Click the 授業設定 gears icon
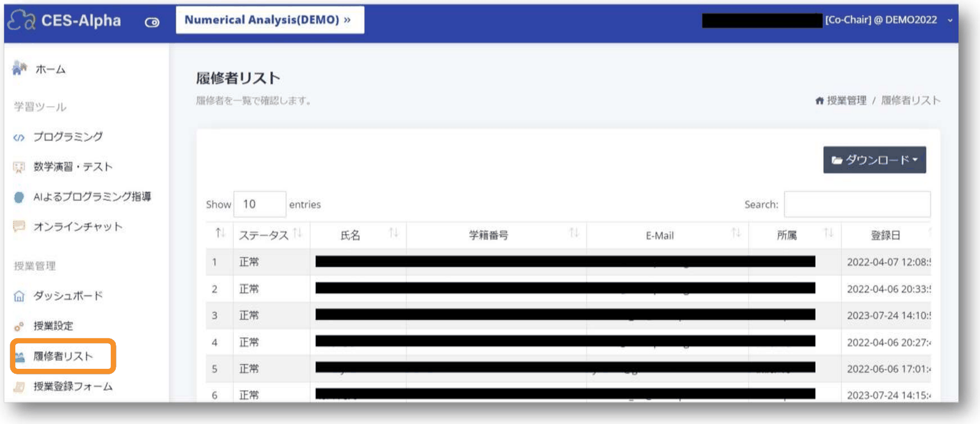This screenshot has height=424, width=980. [x=19, y=327]
